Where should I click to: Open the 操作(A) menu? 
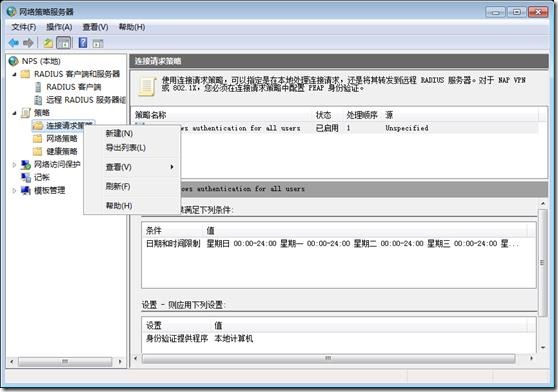[x=59, y=27]
